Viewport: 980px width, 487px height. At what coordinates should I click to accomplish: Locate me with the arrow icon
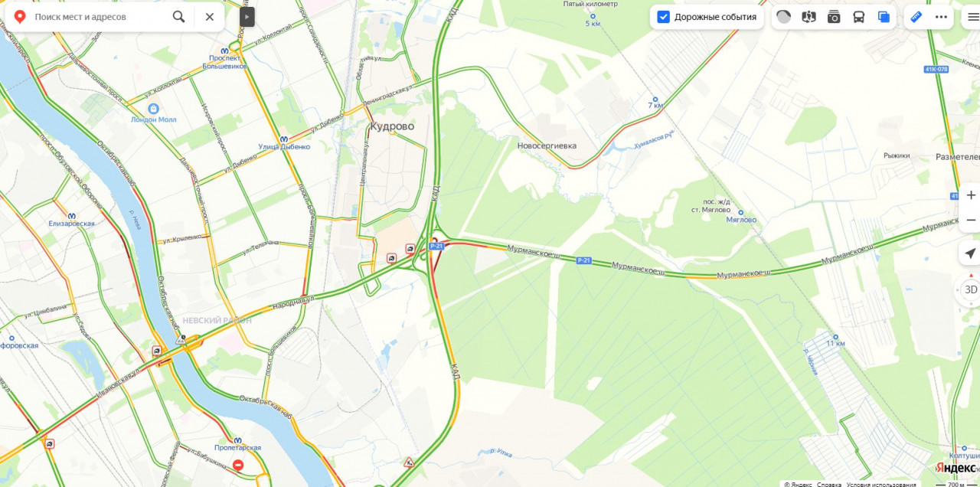click(x=970, y=253)
